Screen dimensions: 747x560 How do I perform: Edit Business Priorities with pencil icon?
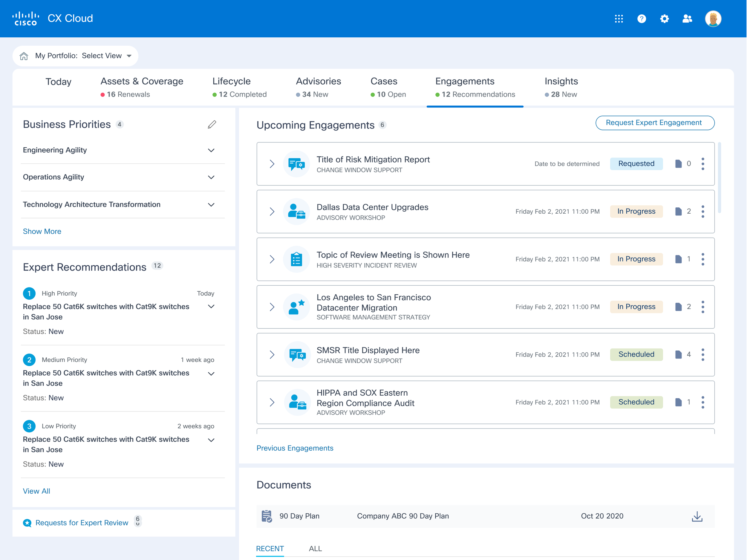(212, 125)
